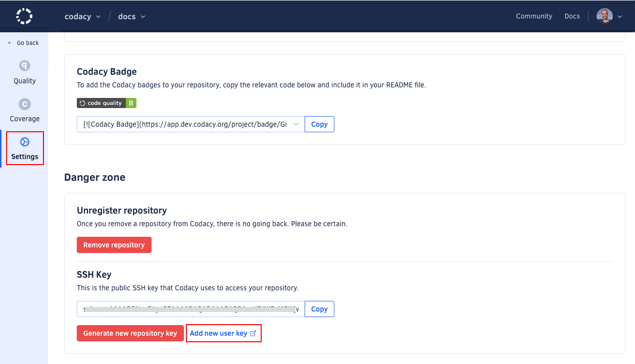Click the user avatar profile picture
Image resolution: width=635 pixels, height=364 pixels.
pos(605,16)
